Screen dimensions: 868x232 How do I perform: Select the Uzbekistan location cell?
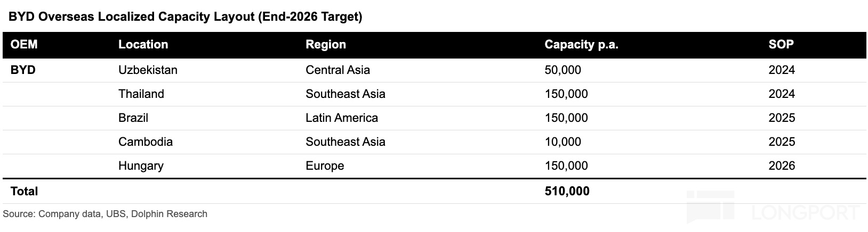148,70
